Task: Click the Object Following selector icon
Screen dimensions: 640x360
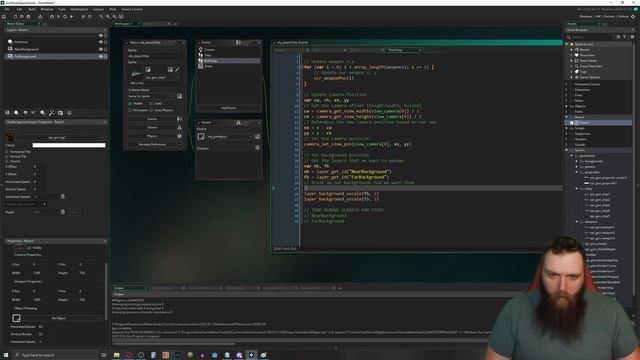Action: pyautogui.click(x=16, y=318)
